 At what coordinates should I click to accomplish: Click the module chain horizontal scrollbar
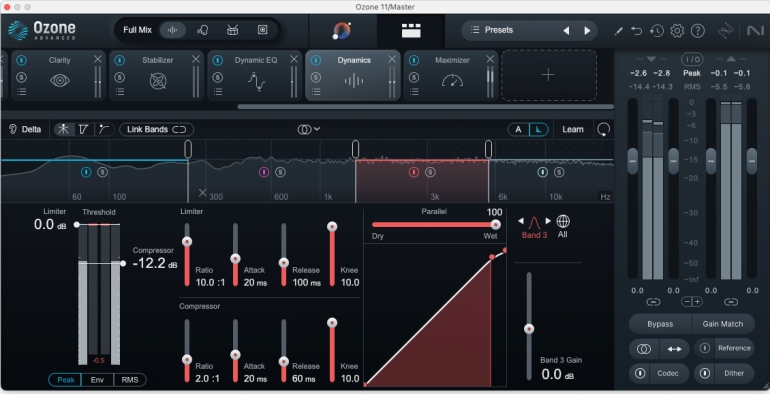click(x=425, y=107)
